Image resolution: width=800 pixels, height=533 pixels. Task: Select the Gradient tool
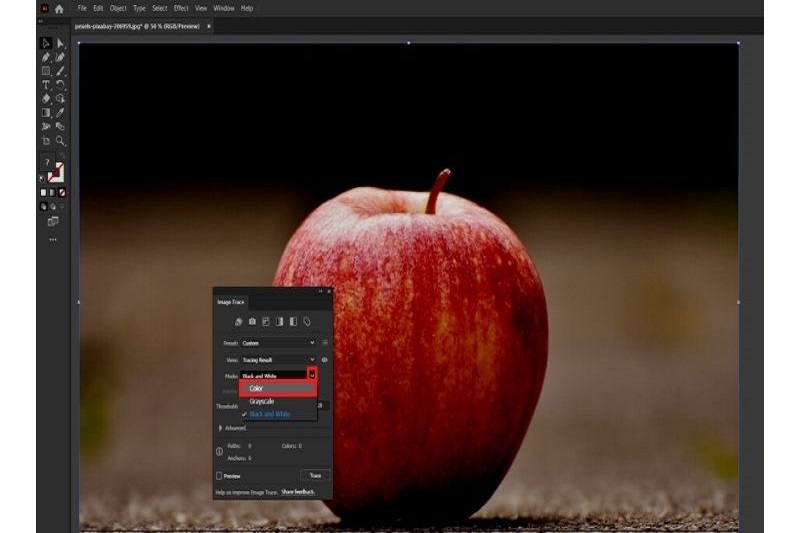(46, 112)
